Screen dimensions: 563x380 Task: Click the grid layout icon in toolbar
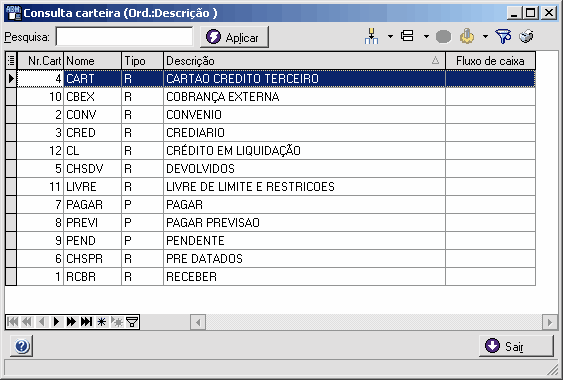point(407,36)
